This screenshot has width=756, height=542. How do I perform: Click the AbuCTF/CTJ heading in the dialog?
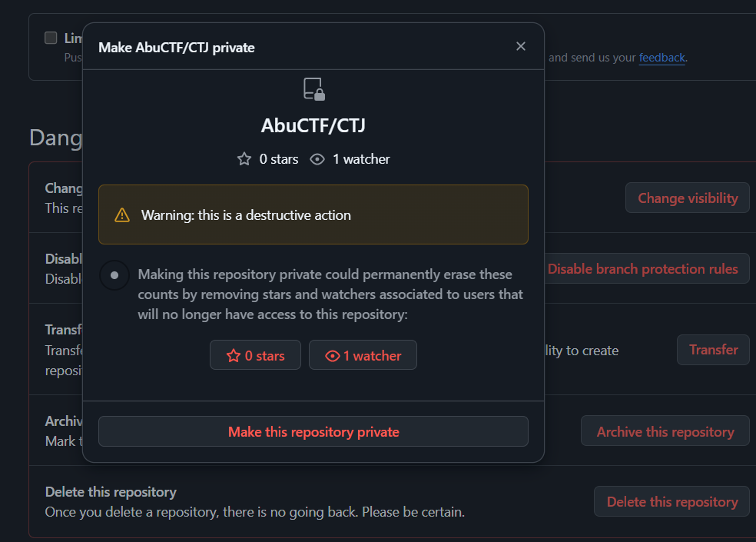tap(313, 125)
